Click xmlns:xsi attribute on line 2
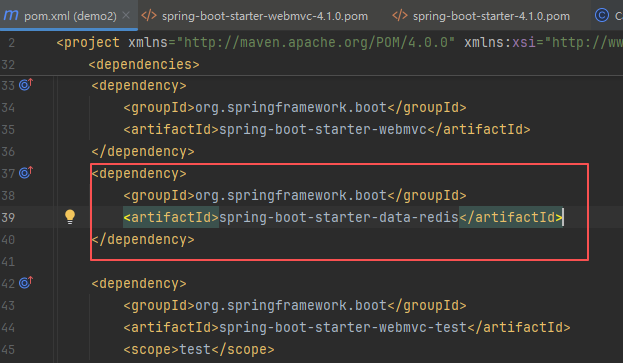 500,42
